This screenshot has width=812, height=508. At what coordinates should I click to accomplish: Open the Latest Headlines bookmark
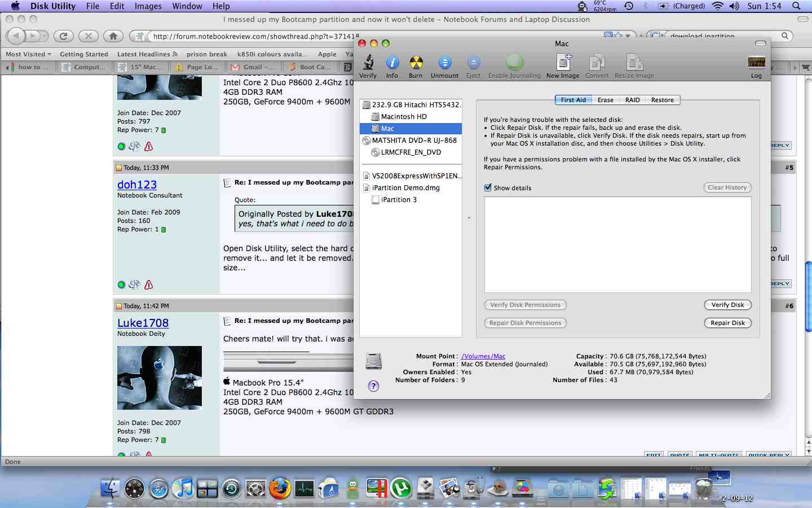point(147,54)
